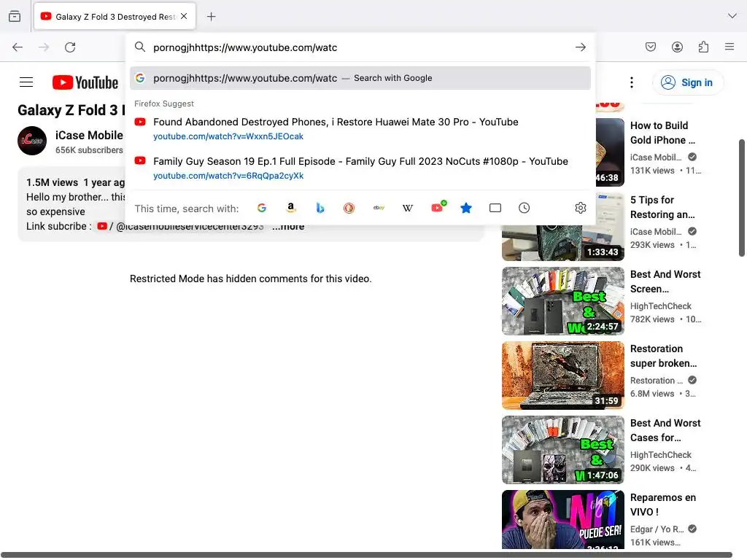Open Best And Worst Cases video title
Image resolution: width=747 pixels, height=560 pixels.
(665, 430)
